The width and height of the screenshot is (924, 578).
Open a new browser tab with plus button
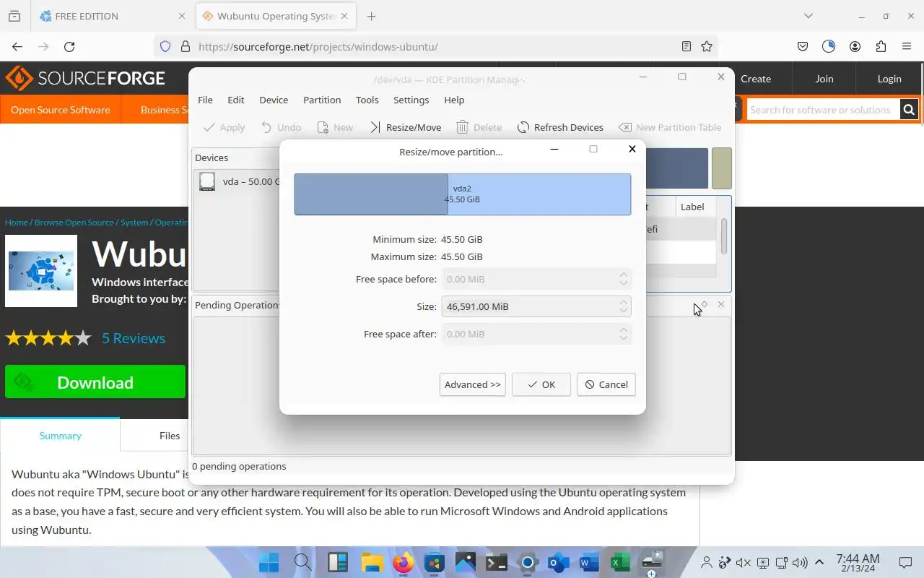click(x=371, y=16)
